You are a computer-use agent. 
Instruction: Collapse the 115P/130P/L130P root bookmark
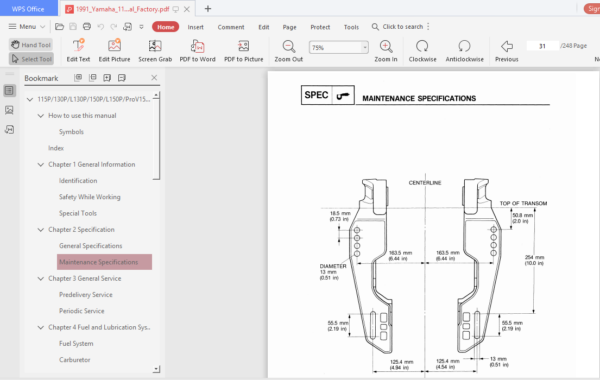coord(30,99)
